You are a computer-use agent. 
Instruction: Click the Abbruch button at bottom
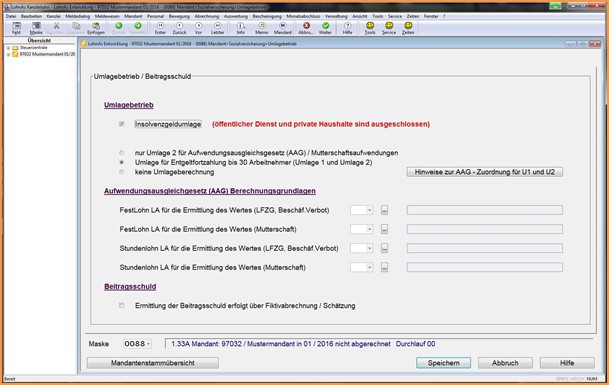tap(505, 363)
